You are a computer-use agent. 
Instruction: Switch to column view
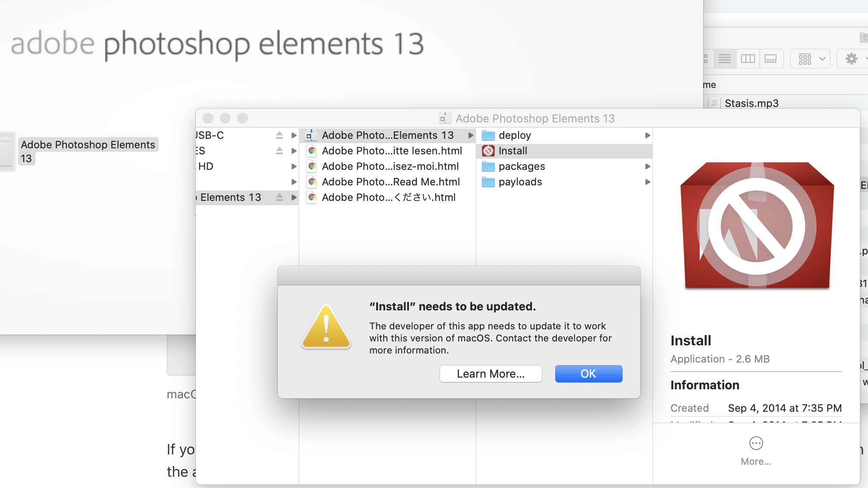(748, 59)
